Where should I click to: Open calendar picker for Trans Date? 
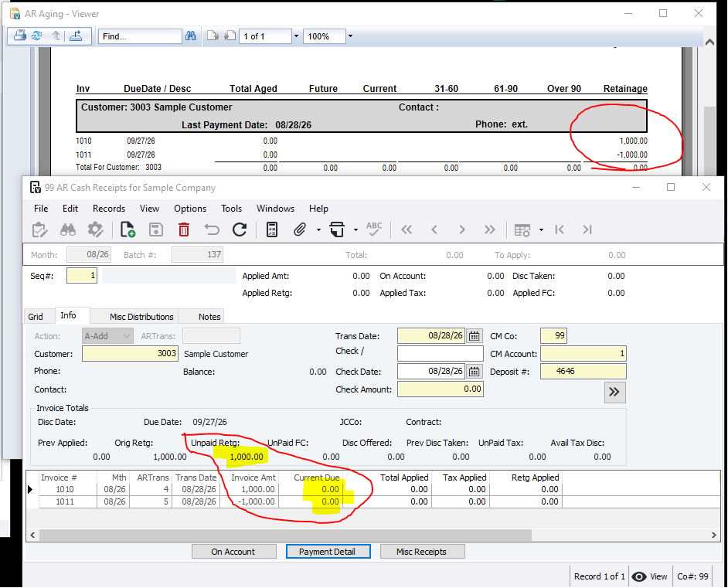point(474,336)
